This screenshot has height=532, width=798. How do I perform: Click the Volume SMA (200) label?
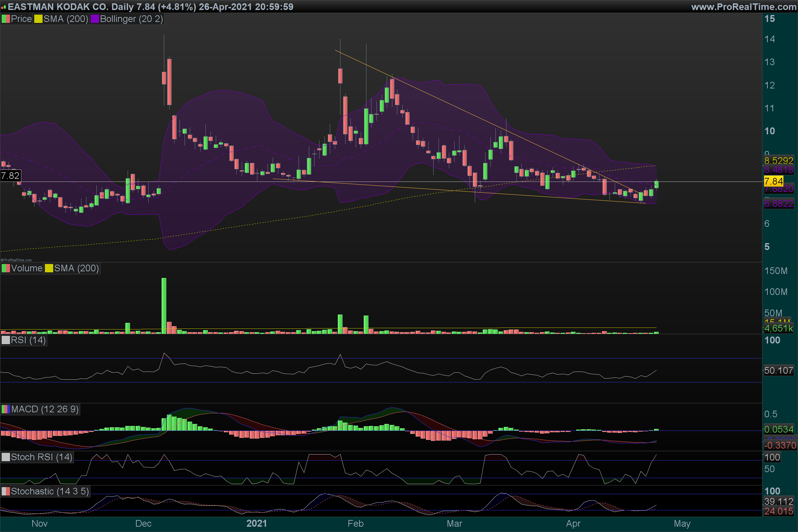click(76, 268)
